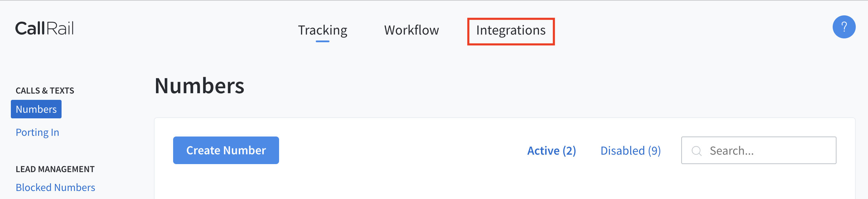Open the Porting In link
This screenshot has width=868, height=199.
pos(37,132)
